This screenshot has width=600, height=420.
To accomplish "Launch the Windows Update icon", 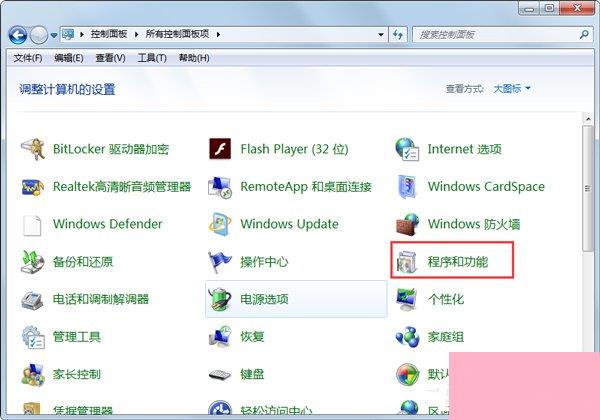I will click(x=220, y=224).
